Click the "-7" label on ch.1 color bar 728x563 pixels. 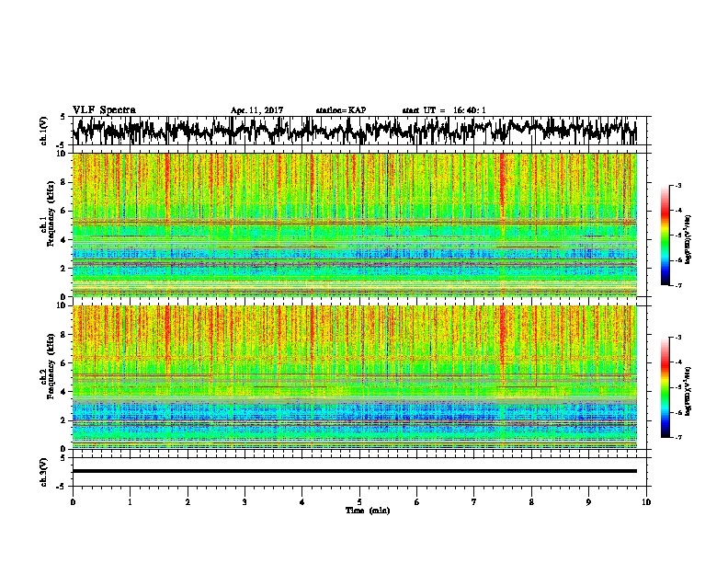click(678, 285)
